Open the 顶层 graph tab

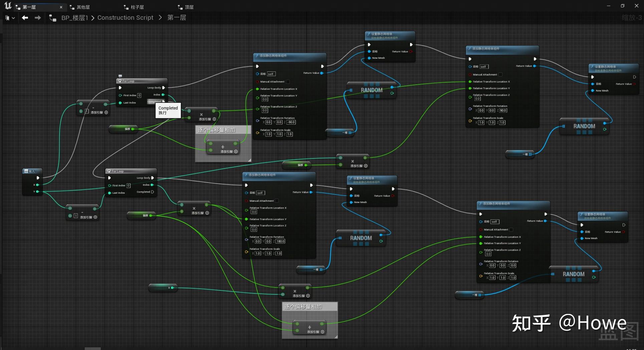click(x=186, y=7)
